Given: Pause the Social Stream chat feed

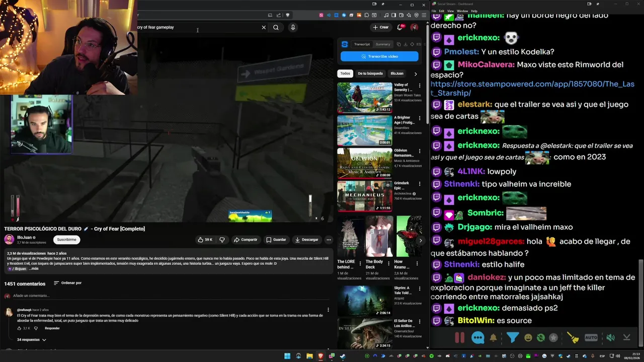Looking at the screenshot, I should (x=459, y=338).
